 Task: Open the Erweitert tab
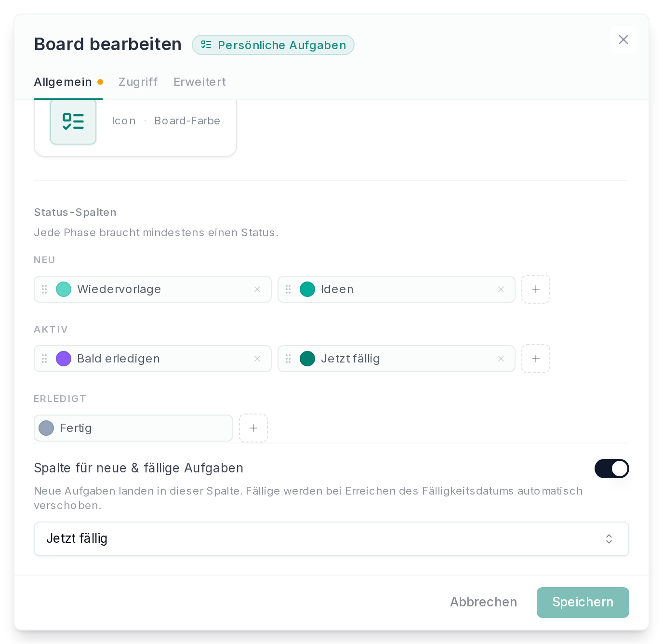pyautogui.click(x=199, y=82)
